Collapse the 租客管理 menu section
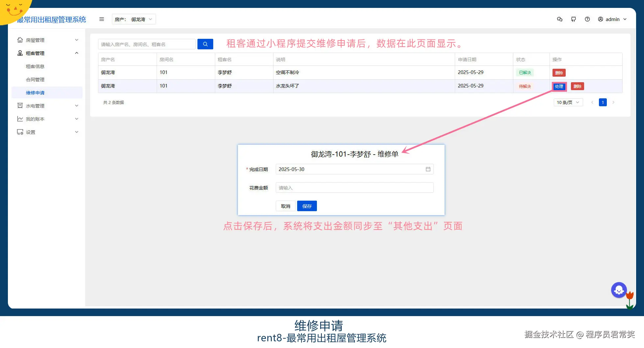Image resolution: width=644 pixels, height=348 pixels. tap(48, 53)
